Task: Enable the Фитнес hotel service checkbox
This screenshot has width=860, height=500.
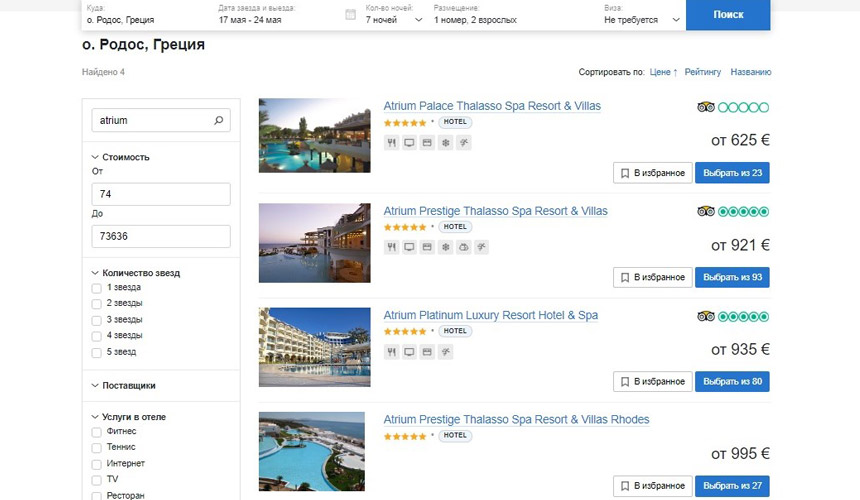Action: [x=97, y=432]
